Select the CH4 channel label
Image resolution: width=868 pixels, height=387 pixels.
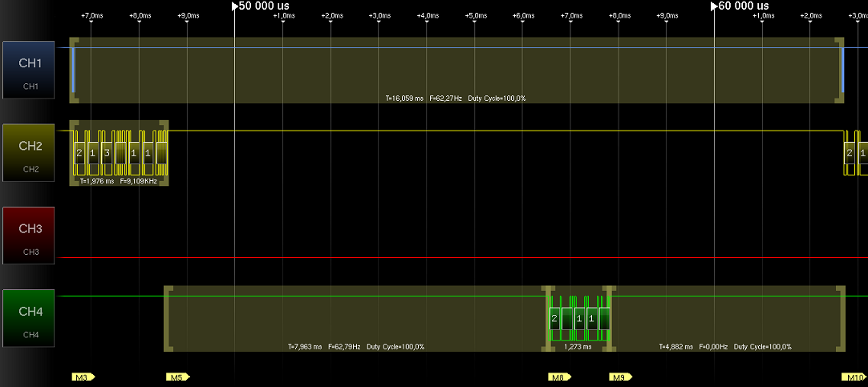[29, 318]
